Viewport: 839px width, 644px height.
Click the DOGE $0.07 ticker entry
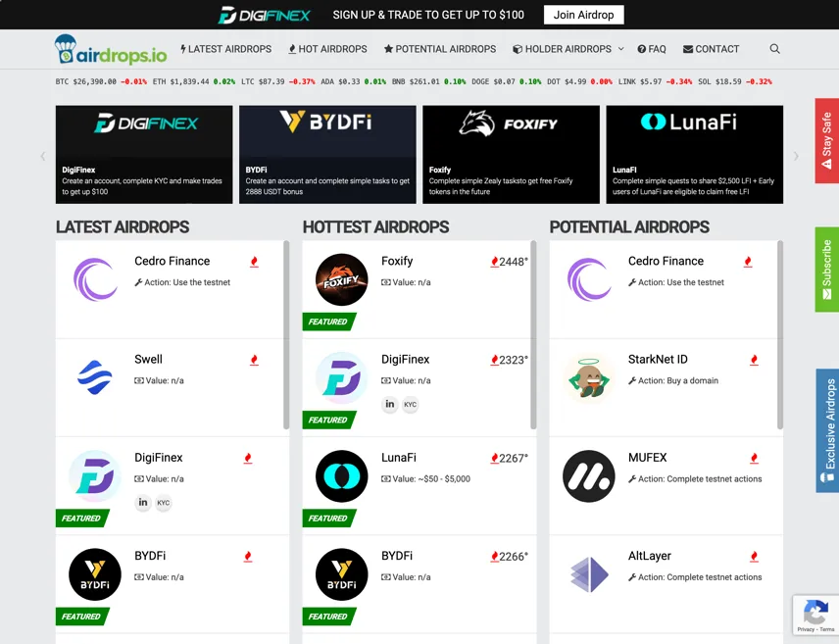point(506,82)
